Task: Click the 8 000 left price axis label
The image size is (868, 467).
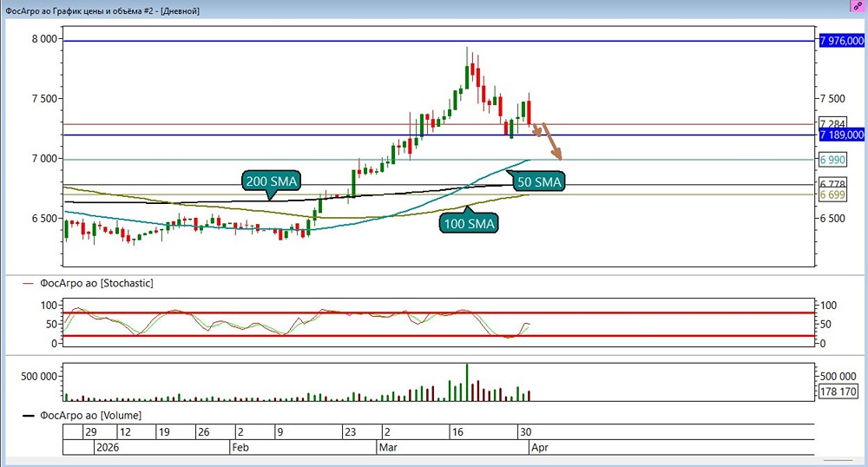Action: click(x=44, y=39)
